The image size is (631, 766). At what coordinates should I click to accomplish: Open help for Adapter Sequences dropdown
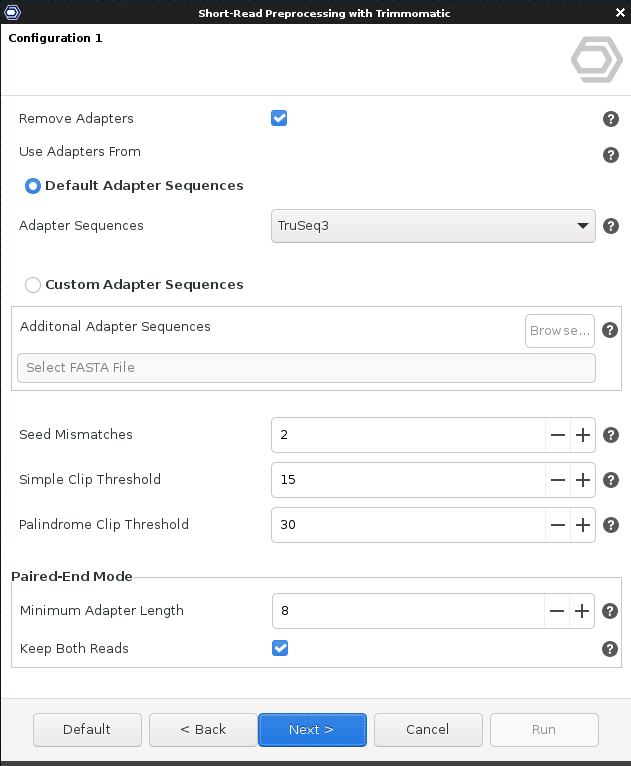tap(611, 226)
